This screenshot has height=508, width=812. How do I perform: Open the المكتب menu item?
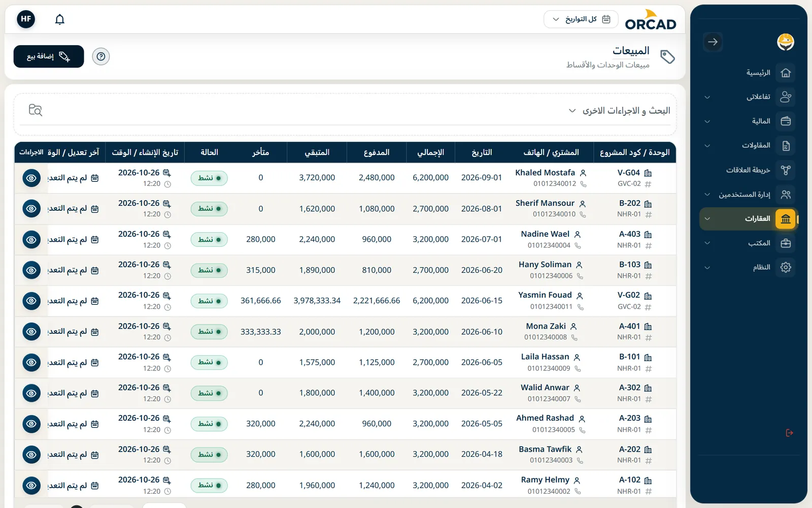pos(748,243)
